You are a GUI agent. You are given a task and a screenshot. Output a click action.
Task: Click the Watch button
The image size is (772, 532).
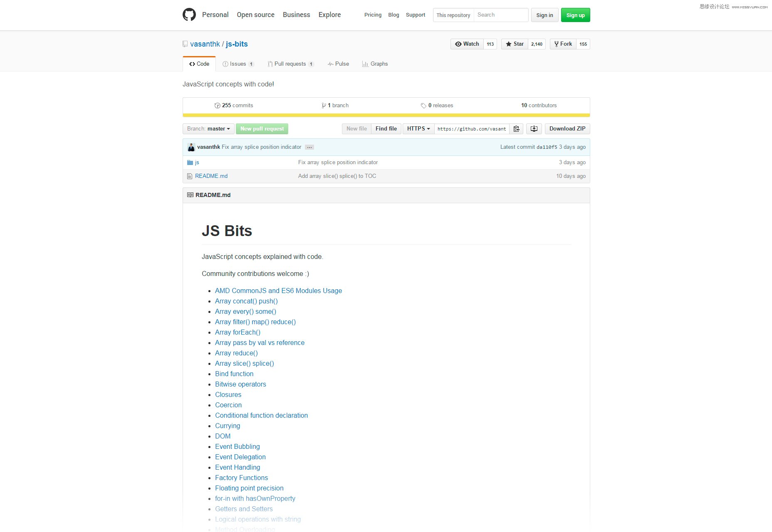[467, 44]
